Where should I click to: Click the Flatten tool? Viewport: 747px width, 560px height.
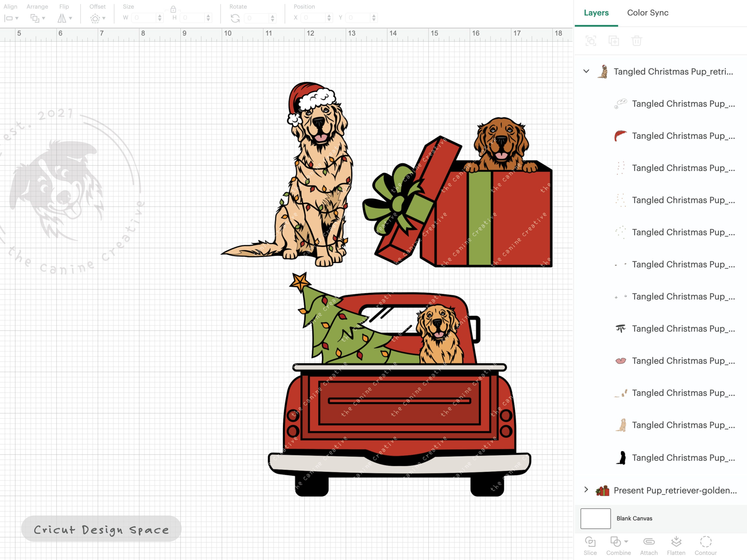[676, 546]
